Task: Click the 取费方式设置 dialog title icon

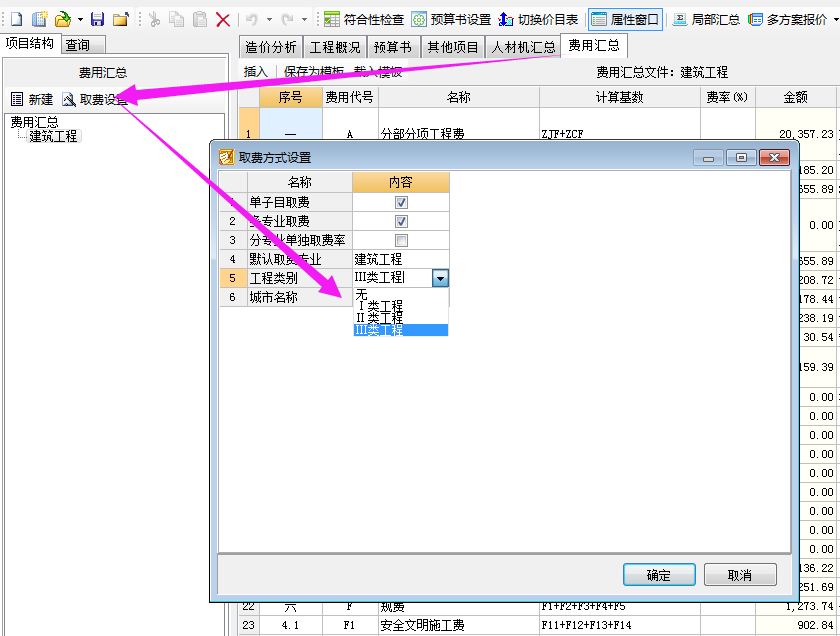Action: (x=227, y=157)
